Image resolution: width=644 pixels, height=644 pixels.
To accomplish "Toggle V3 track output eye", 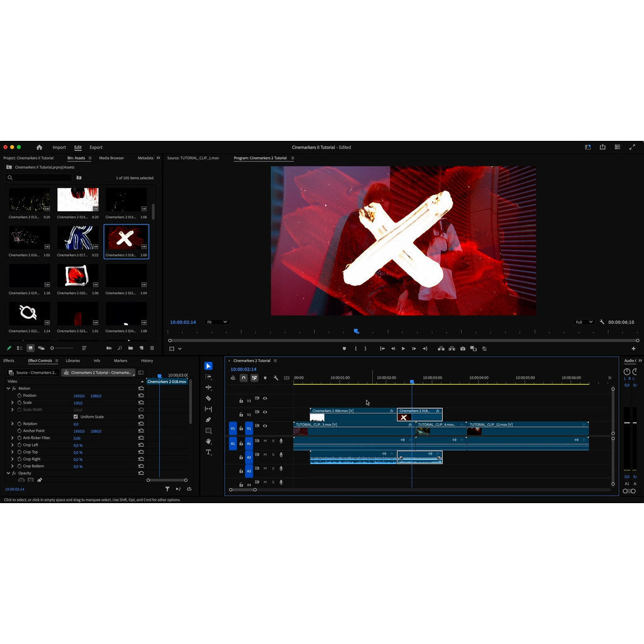I will [265, 398].
